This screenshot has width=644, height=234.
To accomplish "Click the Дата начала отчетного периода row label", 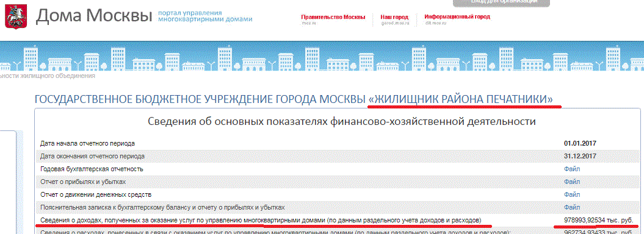I will pos(87,143).
